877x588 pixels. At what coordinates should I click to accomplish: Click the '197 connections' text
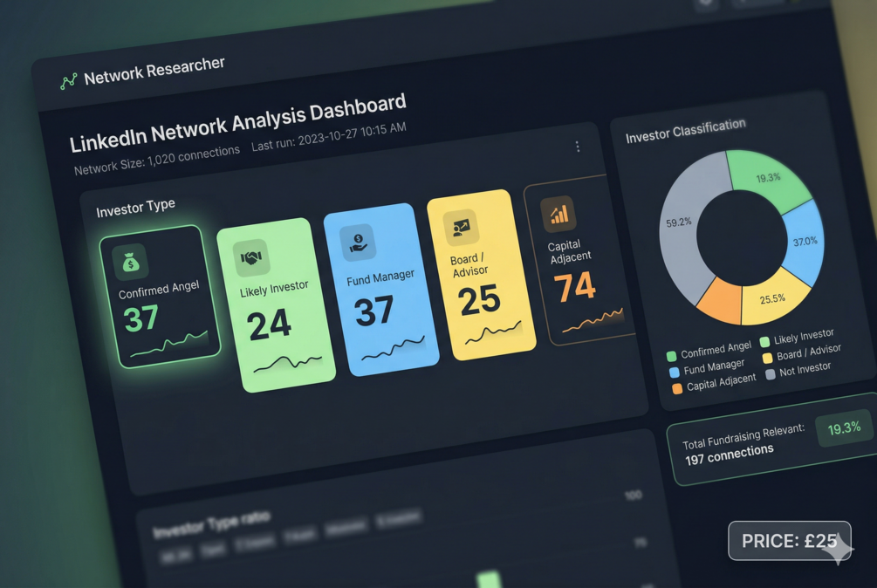[x=730, y=455]
